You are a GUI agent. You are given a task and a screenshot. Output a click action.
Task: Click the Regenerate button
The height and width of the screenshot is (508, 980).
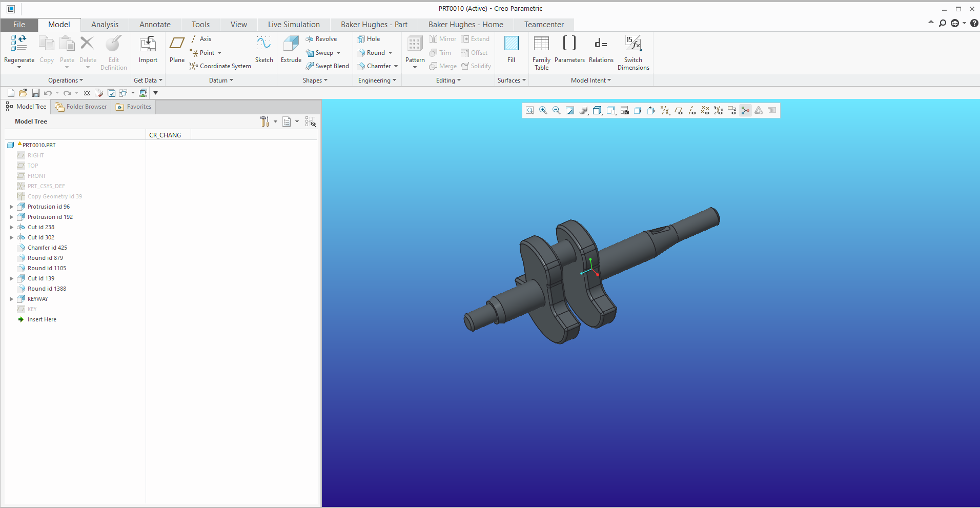tap(19, 49)
